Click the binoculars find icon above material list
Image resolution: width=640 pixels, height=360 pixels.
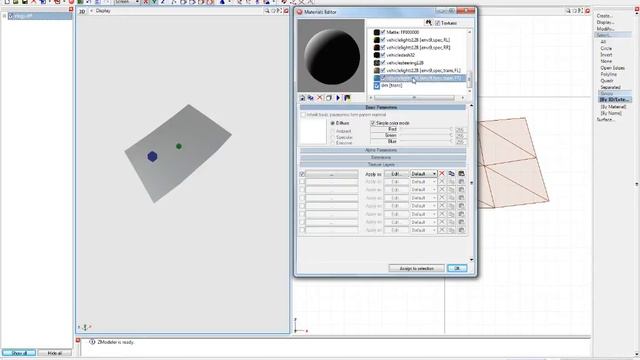tap(428, 23)
